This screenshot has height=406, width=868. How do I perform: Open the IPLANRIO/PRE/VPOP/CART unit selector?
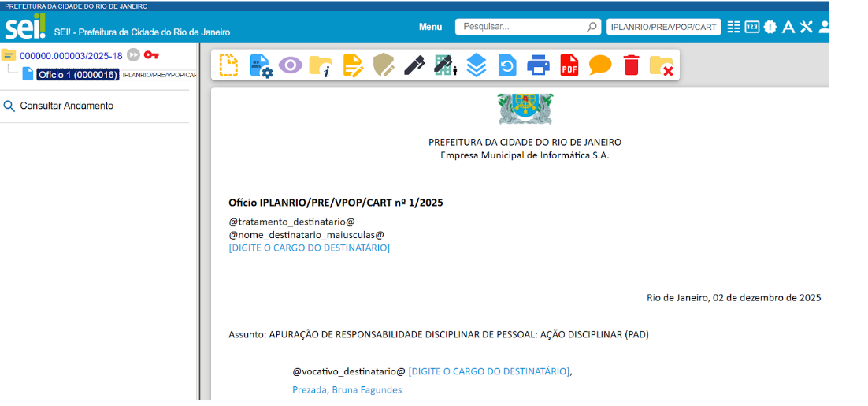(663, 27)
